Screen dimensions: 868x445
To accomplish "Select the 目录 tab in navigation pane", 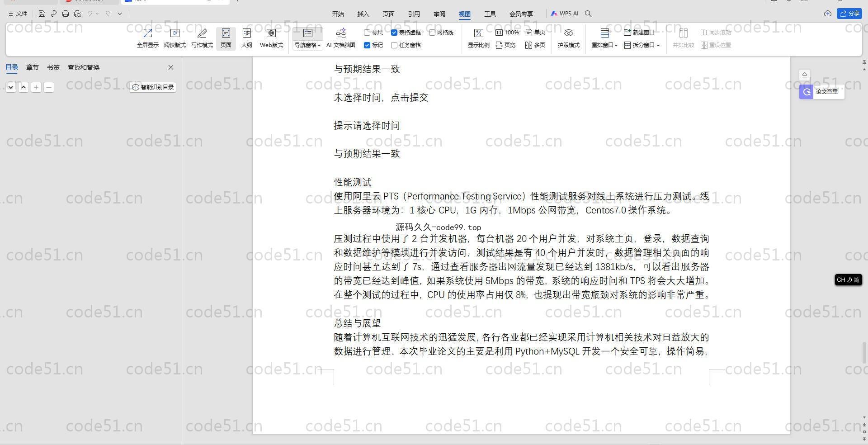I will [x=12, y=67].
